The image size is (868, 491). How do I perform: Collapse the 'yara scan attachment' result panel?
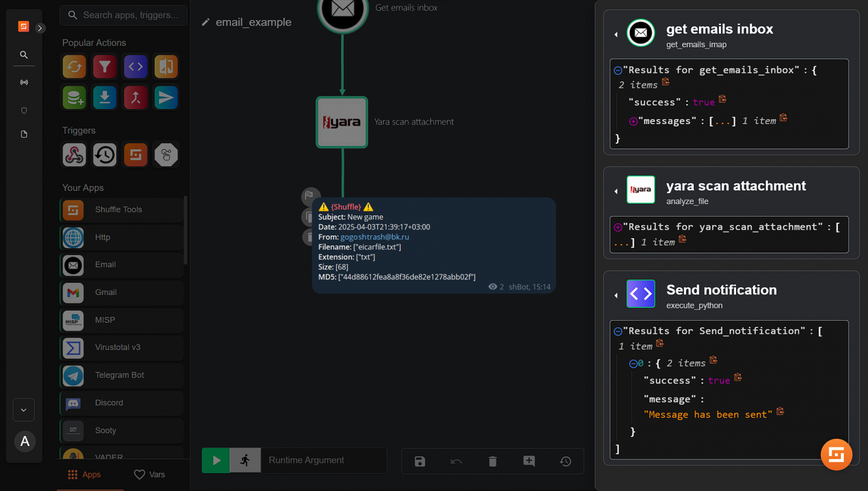[616, 192]
